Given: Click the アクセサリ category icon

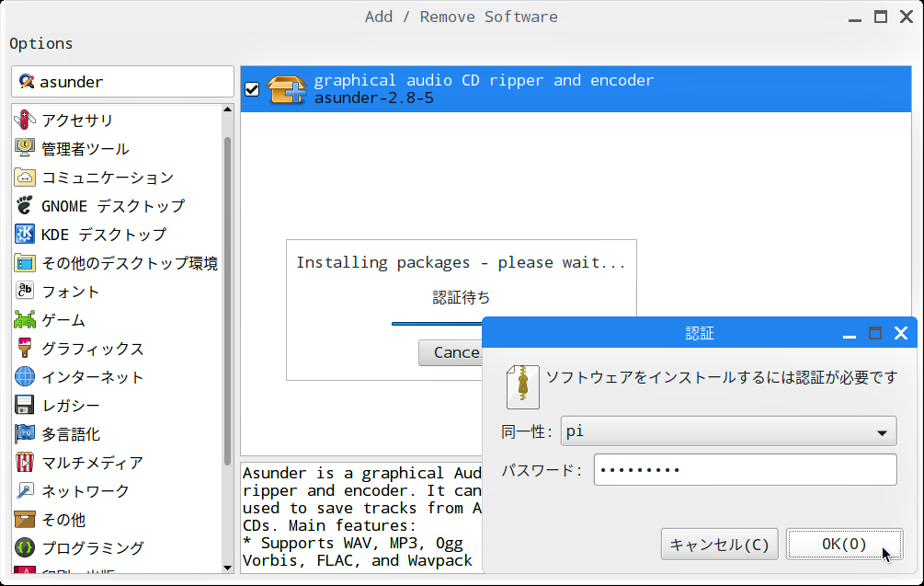Looking at the screenshot, I should (25, 120).
